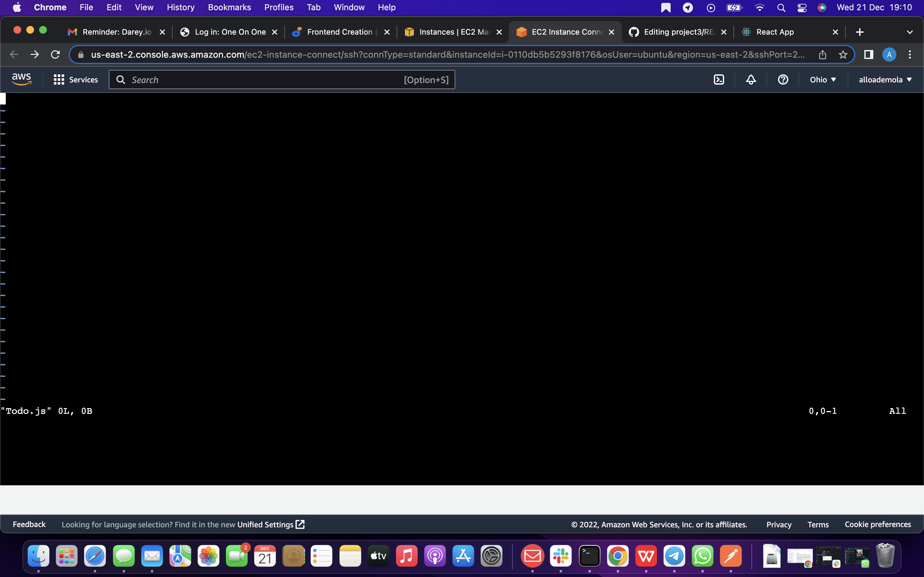Open the tab search chevron

point(910,32)
